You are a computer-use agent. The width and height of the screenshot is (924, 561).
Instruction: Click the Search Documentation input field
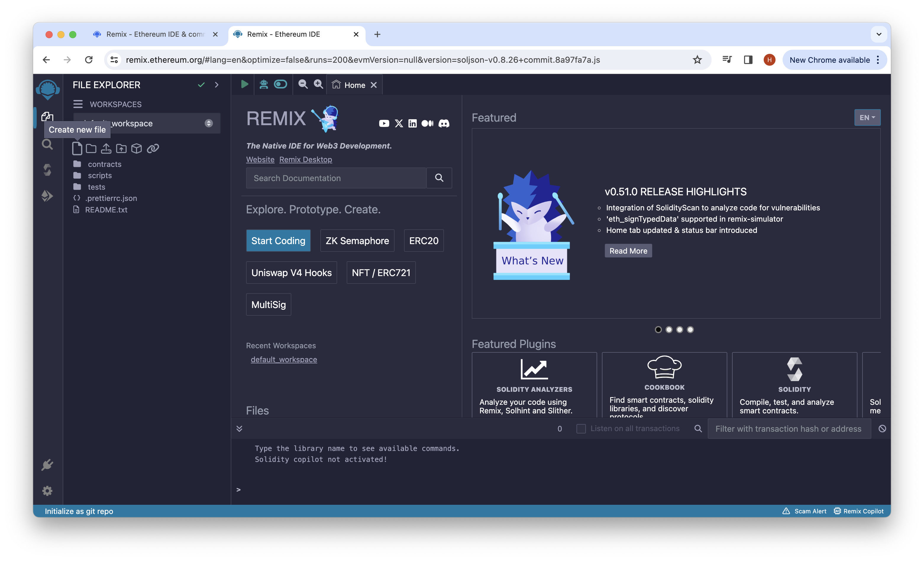(336, 178)
